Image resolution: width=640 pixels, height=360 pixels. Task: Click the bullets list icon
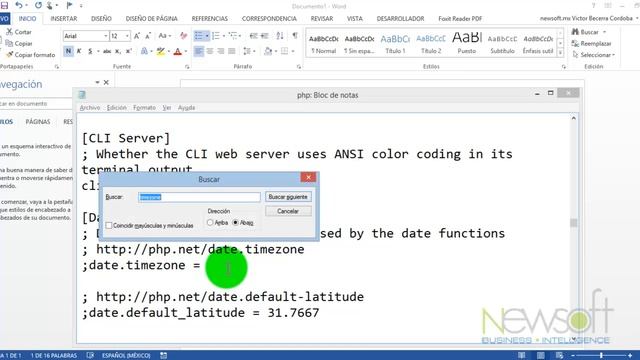coord(198,36)
